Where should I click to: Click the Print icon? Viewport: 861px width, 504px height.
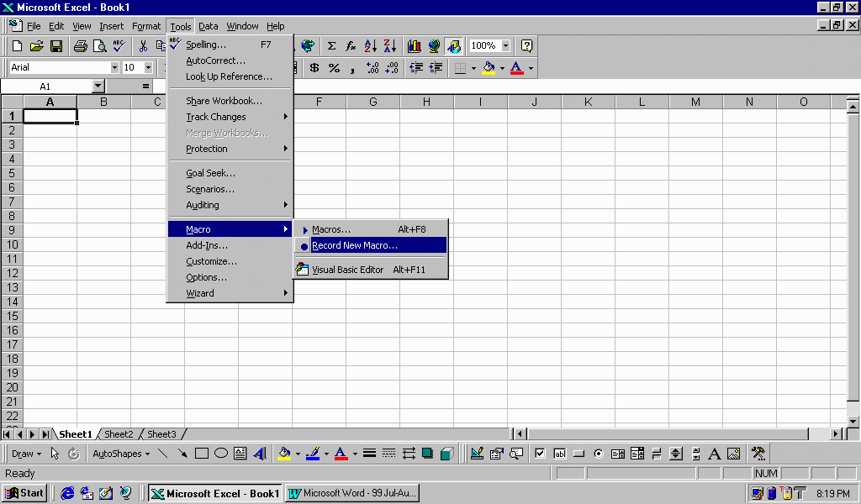[x=80, y=46]
